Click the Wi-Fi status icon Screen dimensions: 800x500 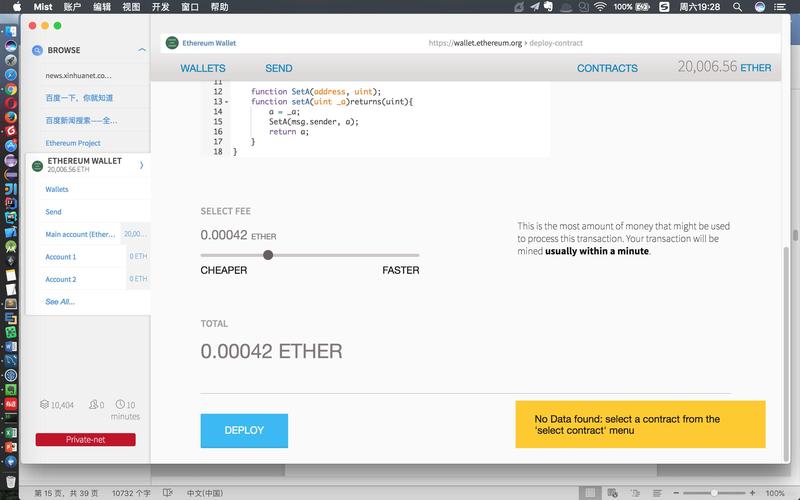(x=600, y=7)
